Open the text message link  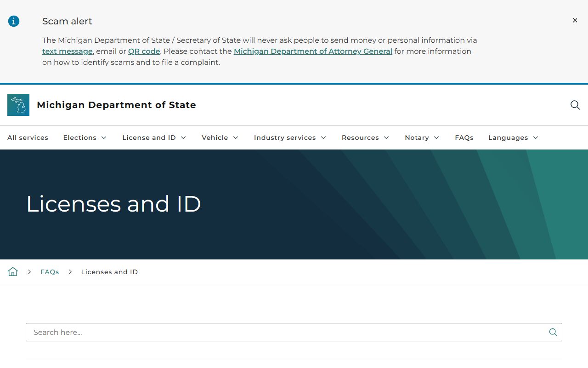68,51
